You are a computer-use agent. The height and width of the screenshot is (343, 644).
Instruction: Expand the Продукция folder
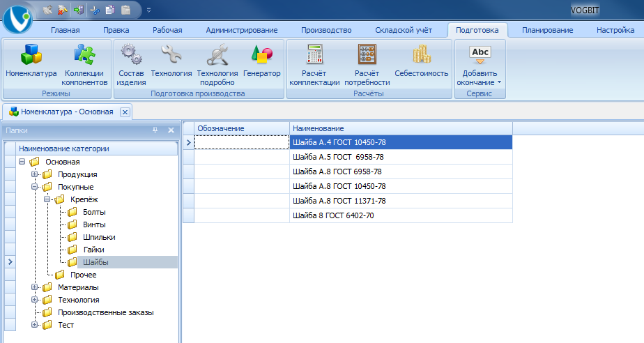coord(35,174)
